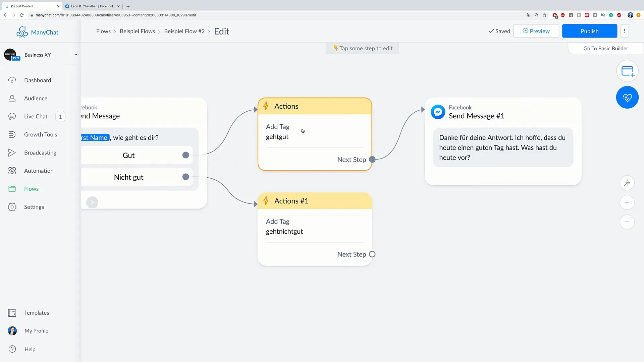The height and width of the screenshot is (362, 644).
Task: Click the Go To Basic Builder link
Action: [x=605, y=48]
